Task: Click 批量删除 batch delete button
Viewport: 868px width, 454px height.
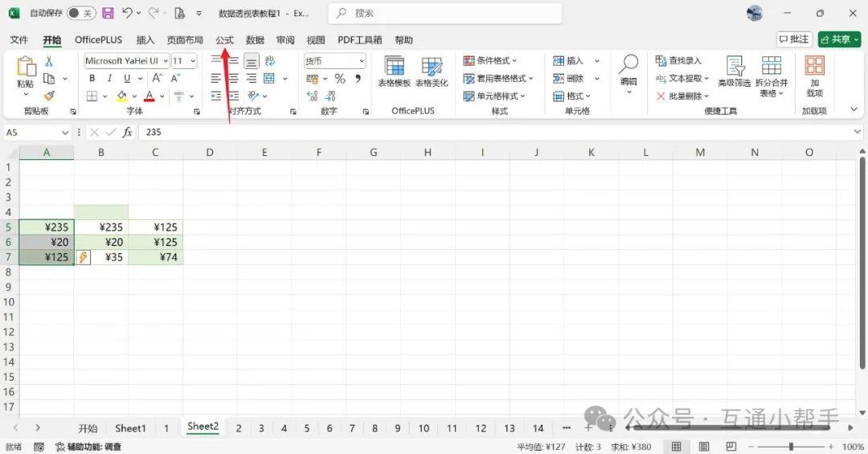Action: click(x=682, y=96)
